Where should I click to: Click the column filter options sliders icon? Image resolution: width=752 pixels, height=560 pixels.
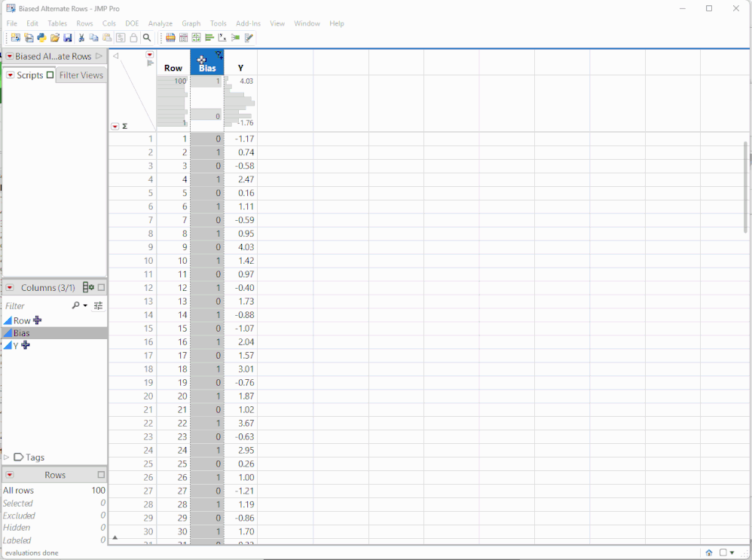coord(98,306)
